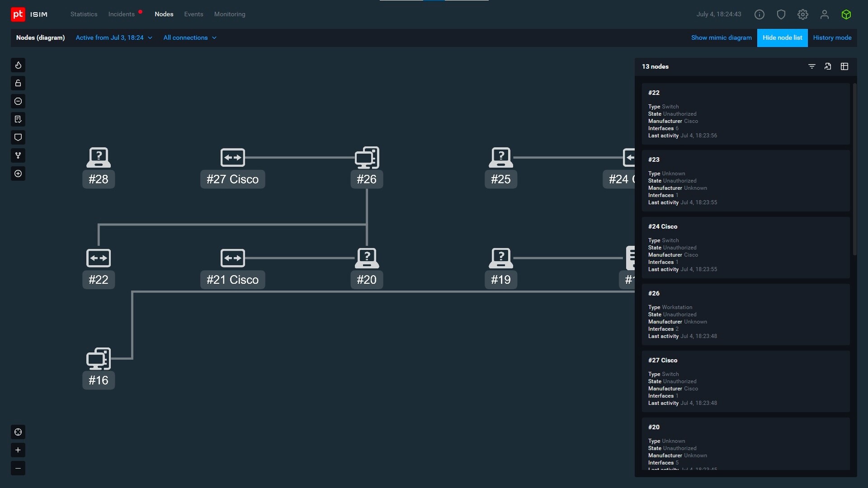Select switch node #27 Cisco on diagram
Screen dimensions: 868x488
pyautogui.click(x=233, y=167)
